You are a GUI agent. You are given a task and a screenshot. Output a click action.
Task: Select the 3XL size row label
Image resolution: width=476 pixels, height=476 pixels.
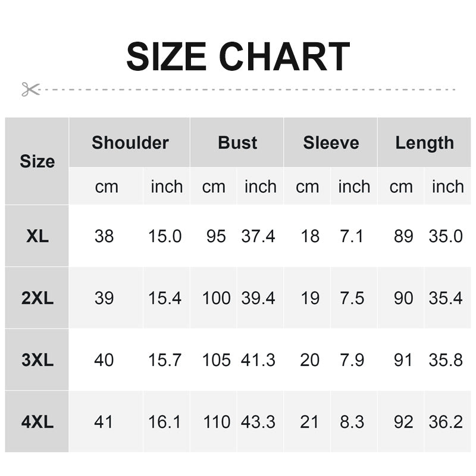(37, 360)
